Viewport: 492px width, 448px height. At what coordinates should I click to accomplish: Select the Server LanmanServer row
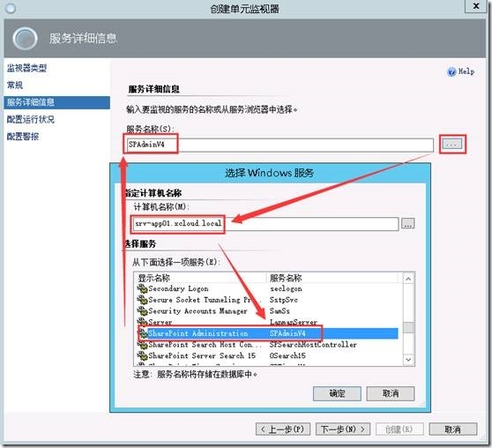[268, 322]
